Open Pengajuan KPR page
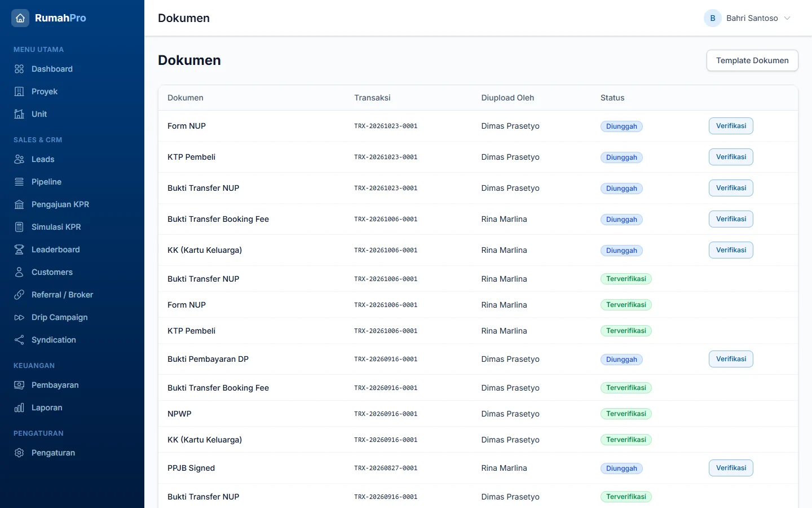 [x=72, y=204]
